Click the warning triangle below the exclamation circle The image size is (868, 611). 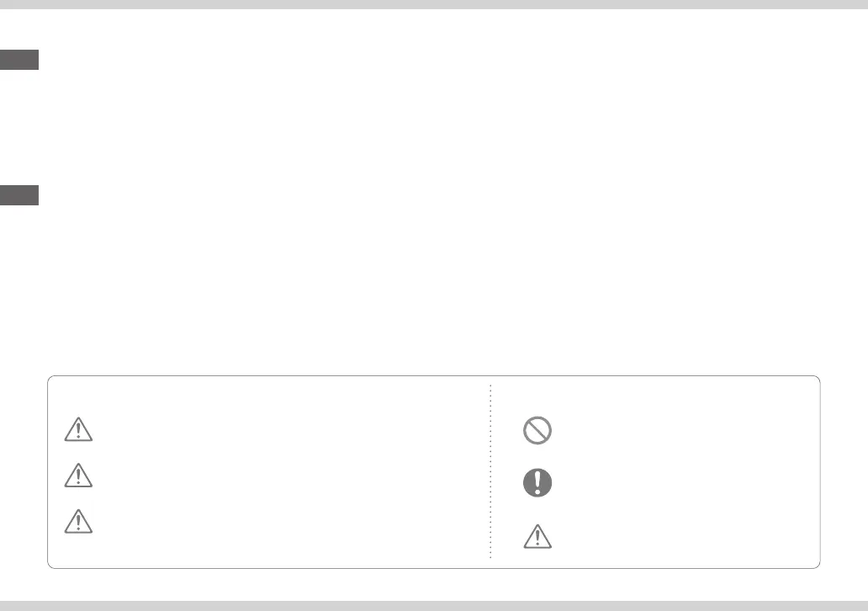(537, 537)
